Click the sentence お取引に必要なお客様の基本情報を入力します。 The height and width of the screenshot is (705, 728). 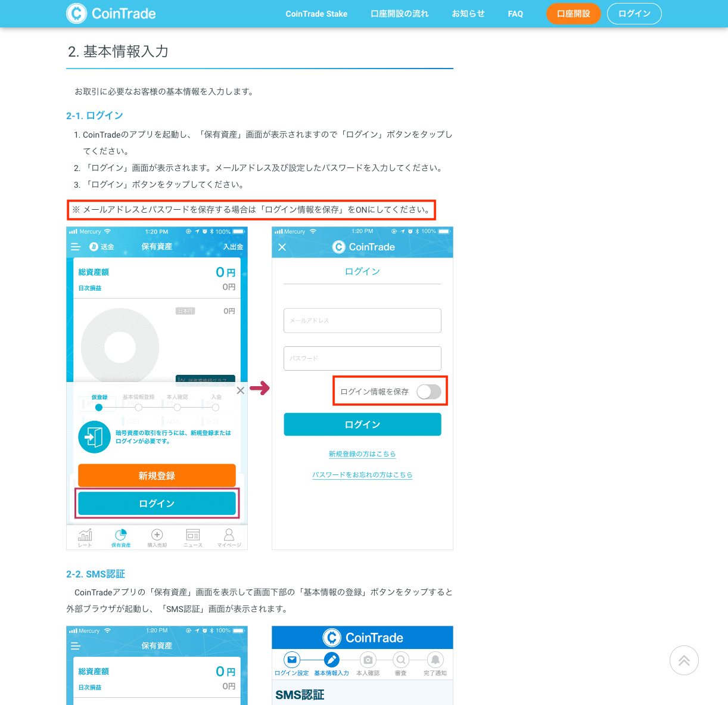[x=166, y=92]
